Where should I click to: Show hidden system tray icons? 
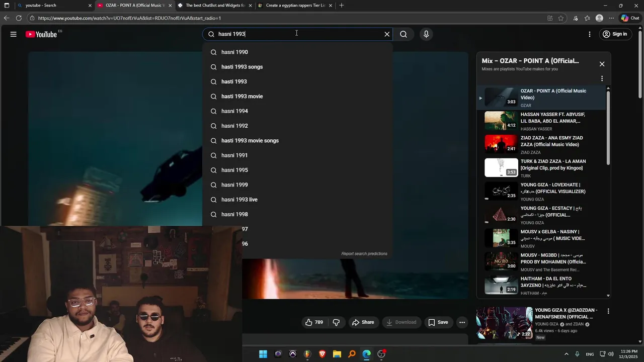566,354
